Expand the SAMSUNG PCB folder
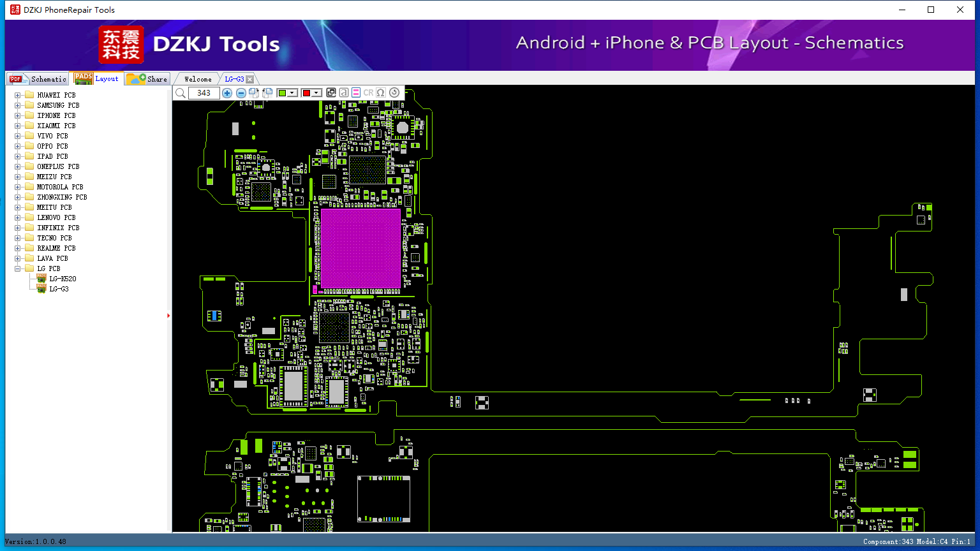Image resolution: width=980 pixels, height=551 pixels. pos(18,105)
